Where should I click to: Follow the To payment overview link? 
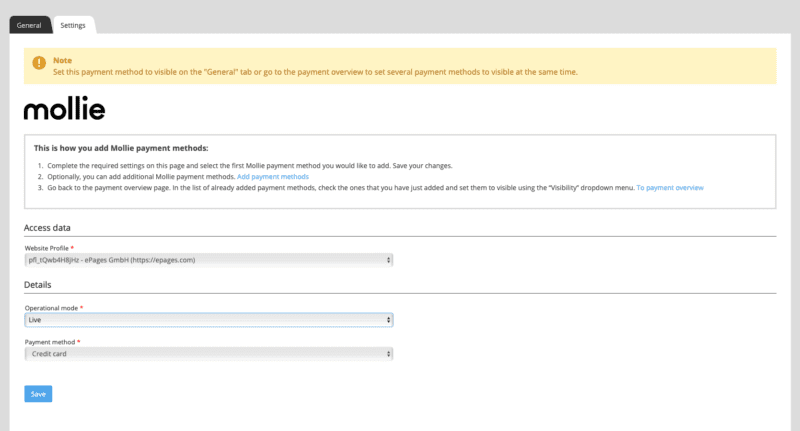[x=670, y=188]
